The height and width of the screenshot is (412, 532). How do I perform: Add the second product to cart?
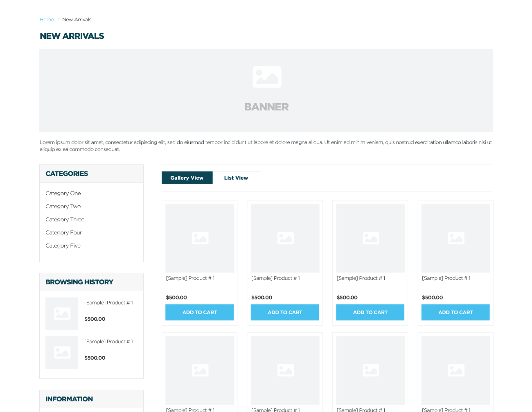point(285,313)
